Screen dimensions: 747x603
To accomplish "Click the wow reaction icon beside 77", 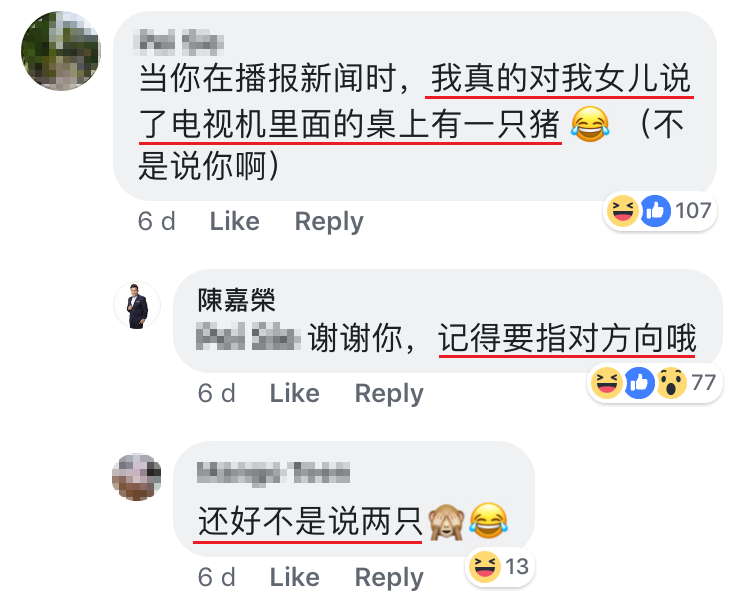I will click(671, 382).
